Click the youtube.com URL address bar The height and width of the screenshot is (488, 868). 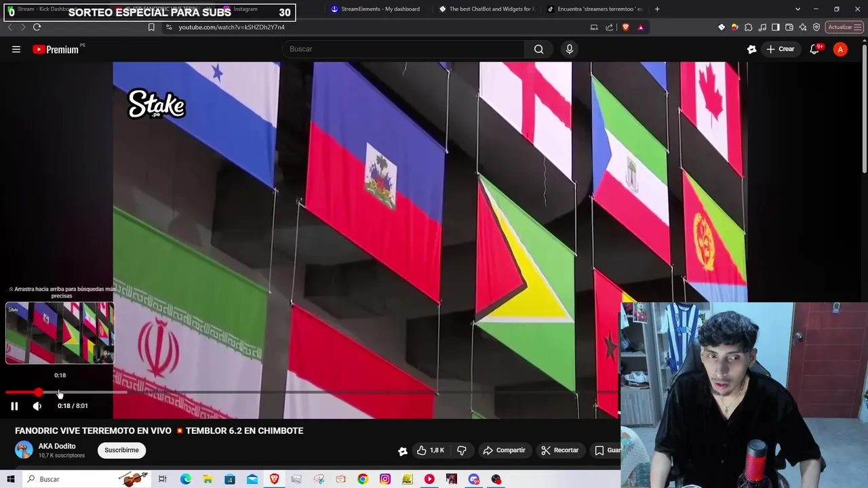232,27
